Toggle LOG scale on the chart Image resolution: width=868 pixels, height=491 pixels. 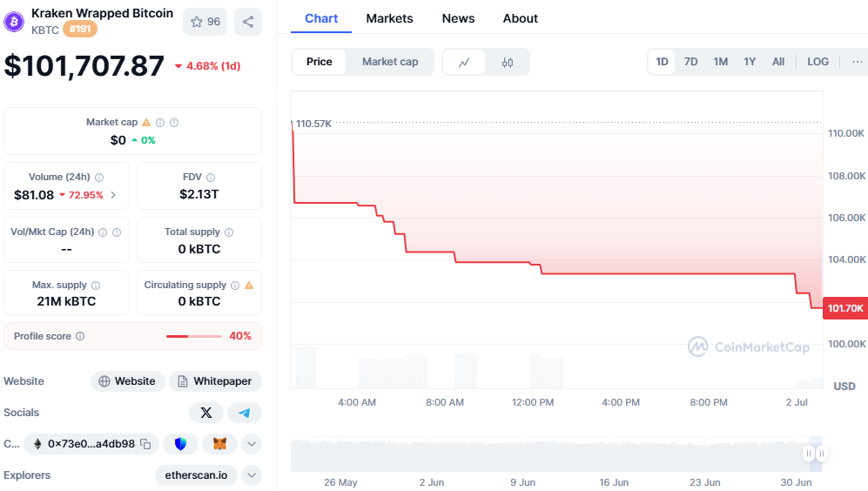coord(818,62)
